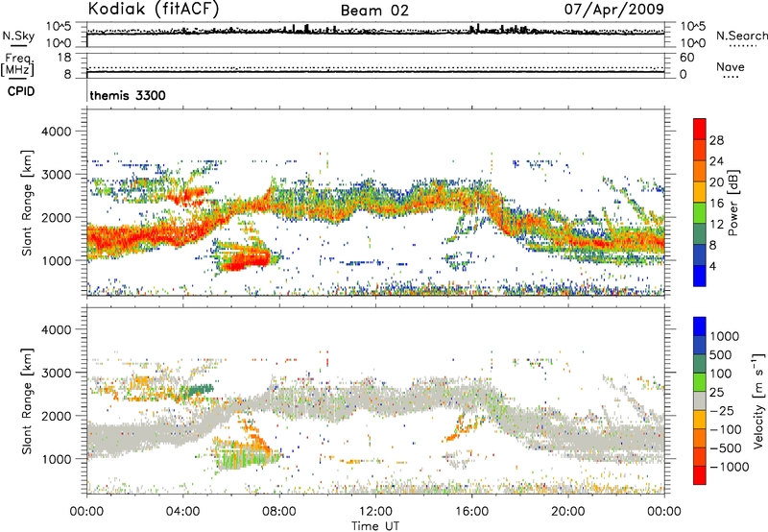Viewport: 768px width, 532px height.
Task: Click the 'Power [dB]' colorbar title
Action: pos(733,203)
